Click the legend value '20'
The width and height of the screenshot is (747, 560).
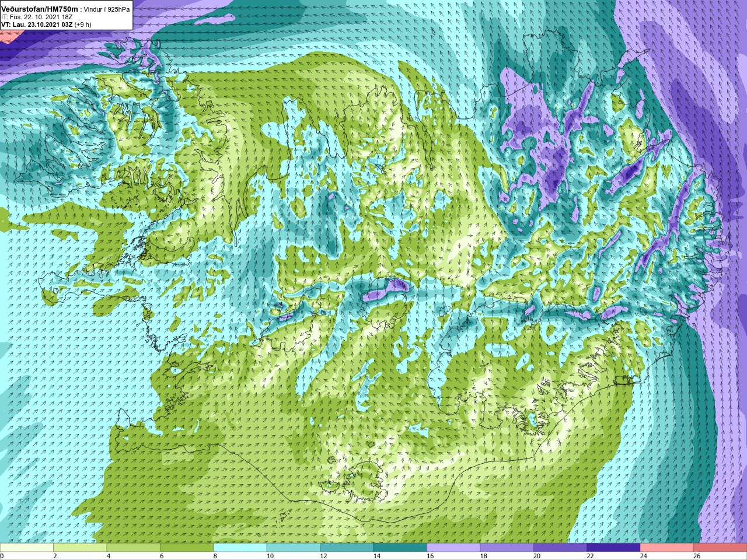(x=537, y=556)
